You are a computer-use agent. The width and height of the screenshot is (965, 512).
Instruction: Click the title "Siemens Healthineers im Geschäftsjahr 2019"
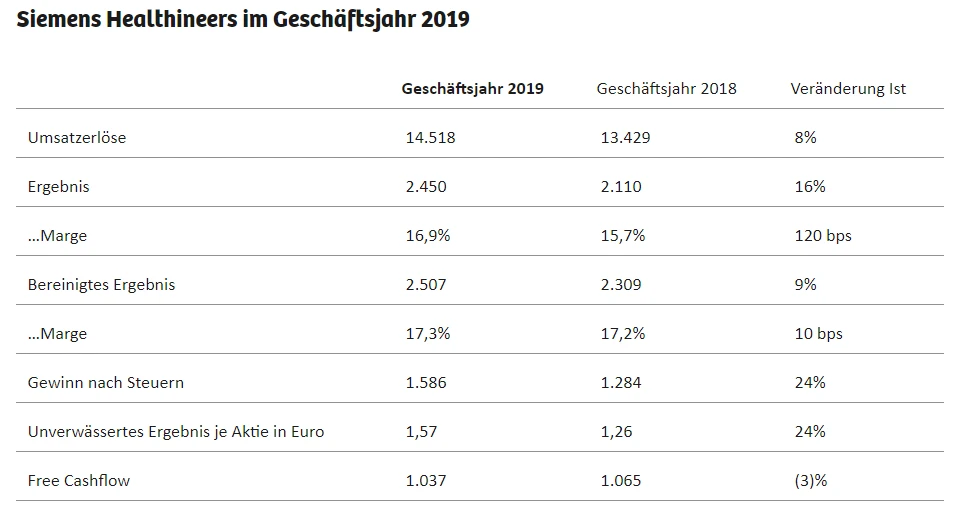[244, 21]
